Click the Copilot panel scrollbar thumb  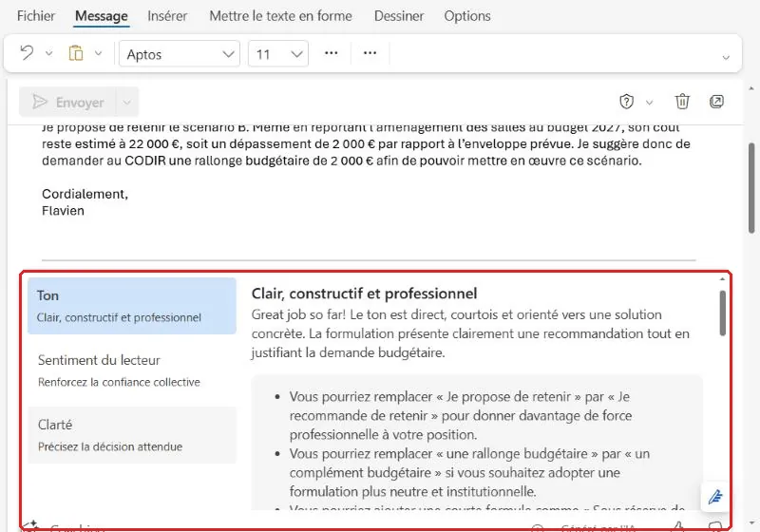click(722, 313)
